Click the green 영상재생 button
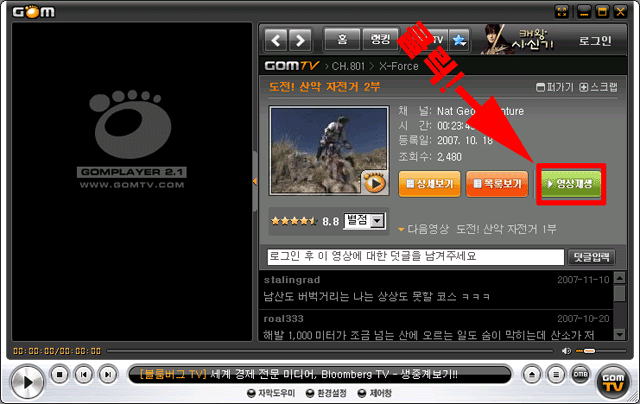 pos(570,183)
